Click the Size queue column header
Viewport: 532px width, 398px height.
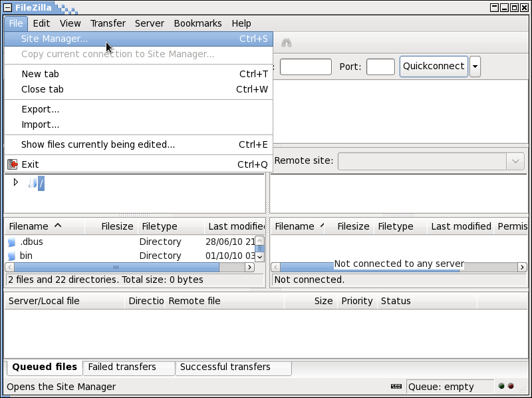[x=311, y=301]
